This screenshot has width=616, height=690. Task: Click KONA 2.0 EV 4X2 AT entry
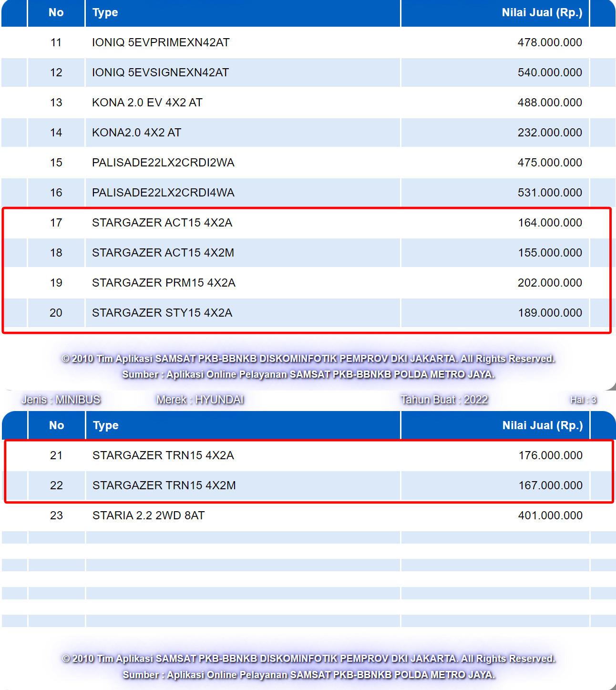pyautogui.click(x=147, y=103)
